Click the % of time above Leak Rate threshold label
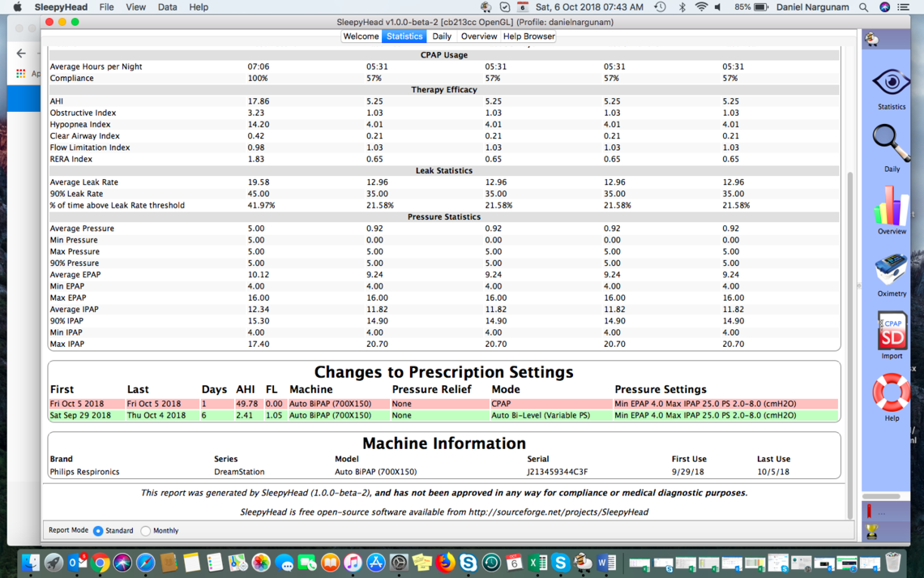Image resolution: width=924 pixels, height=578 pixels. (118, 206)
